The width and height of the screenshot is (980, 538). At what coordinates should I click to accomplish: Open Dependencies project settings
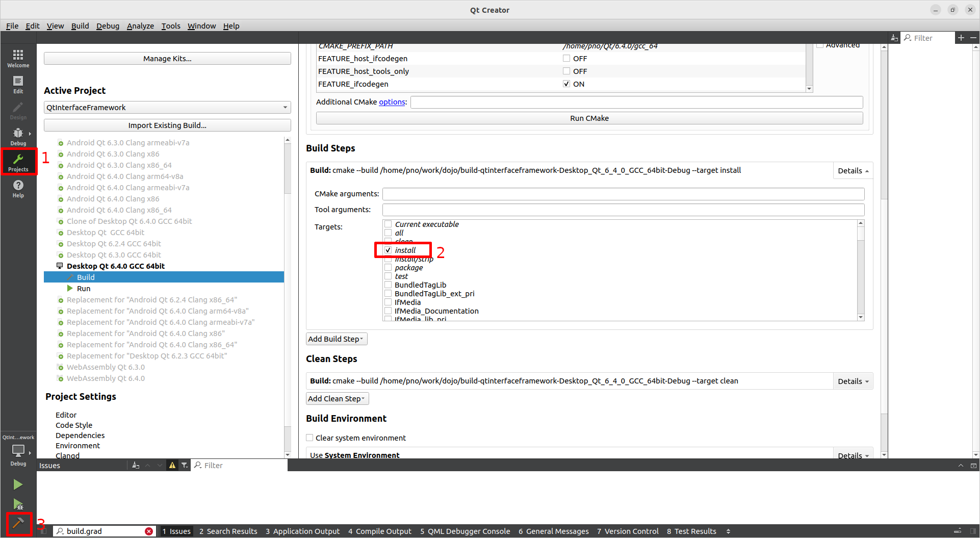(x=80, y=435)
